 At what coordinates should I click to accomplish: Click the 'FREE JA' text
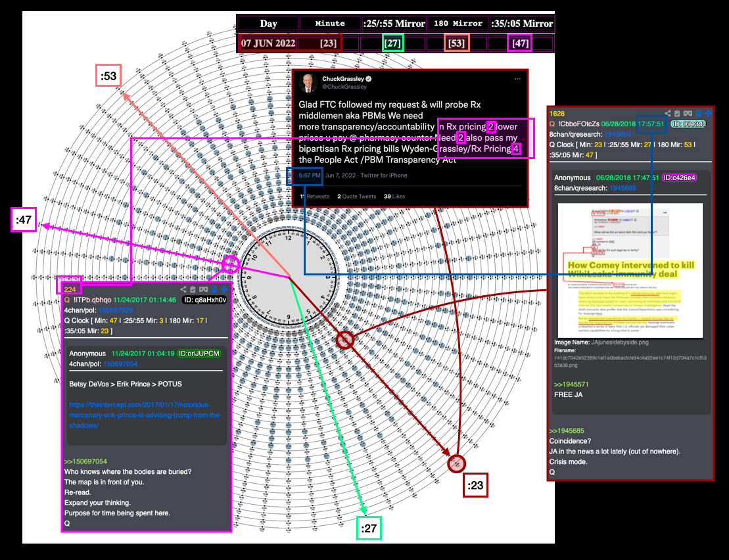568,394
